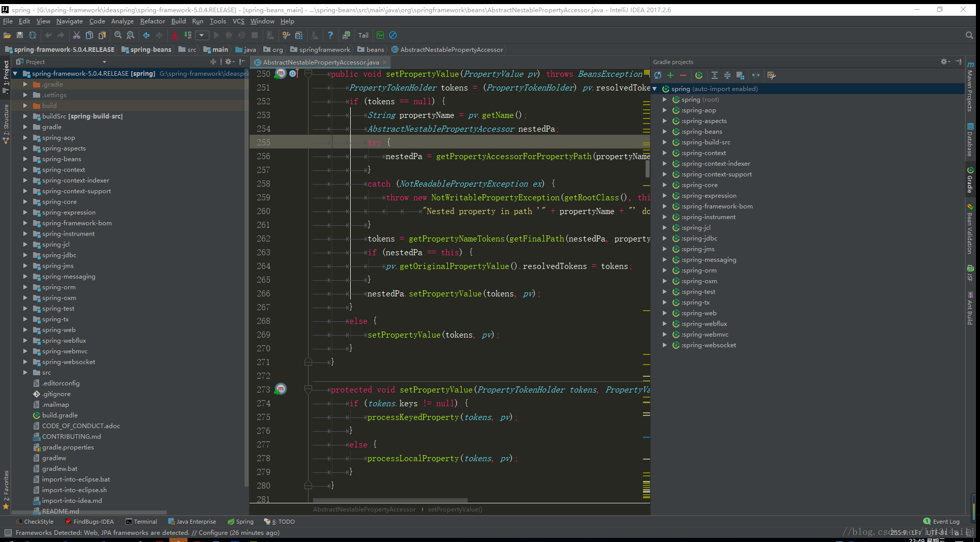The image size is (980, 542).
Task: Open the Navigate menu
Action: click(69, 21)
